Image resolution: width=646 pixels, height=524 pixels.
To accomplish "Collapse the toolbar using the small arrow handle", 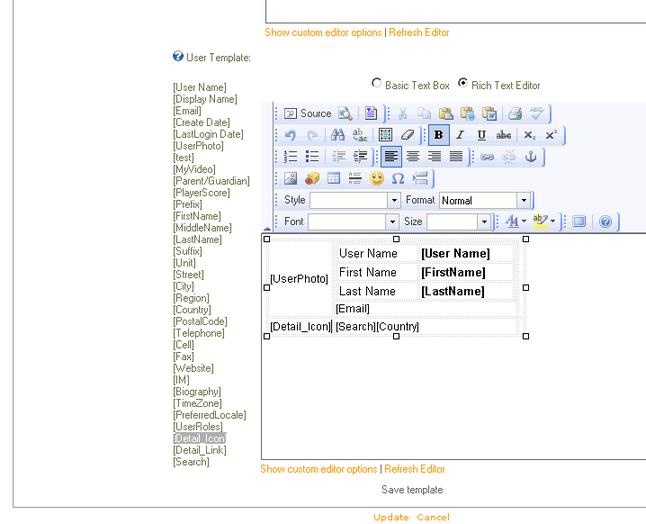I will 267,229.
